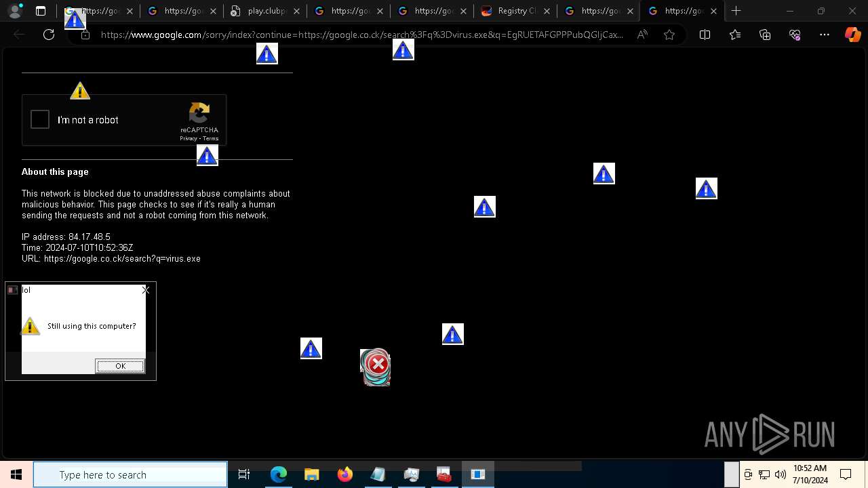Open the reCAPTCHA Privacy link

point(188,138)
